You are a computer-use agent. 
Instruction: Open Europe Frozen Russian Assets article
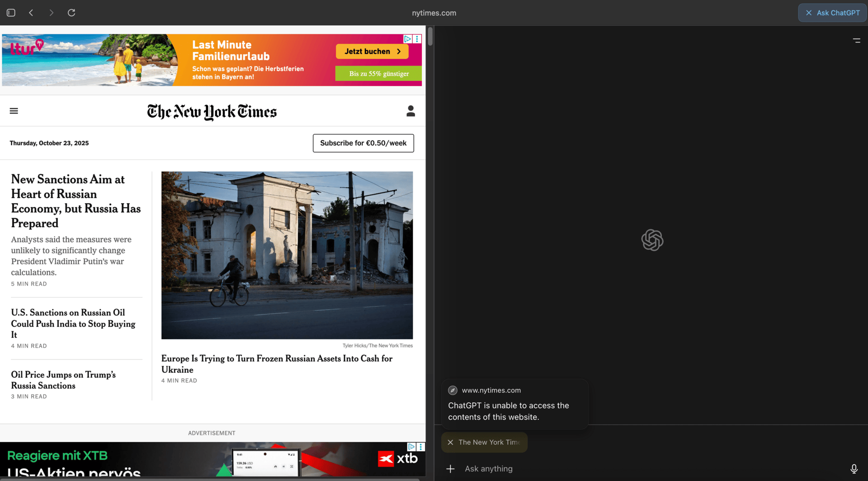pos(277,364)
